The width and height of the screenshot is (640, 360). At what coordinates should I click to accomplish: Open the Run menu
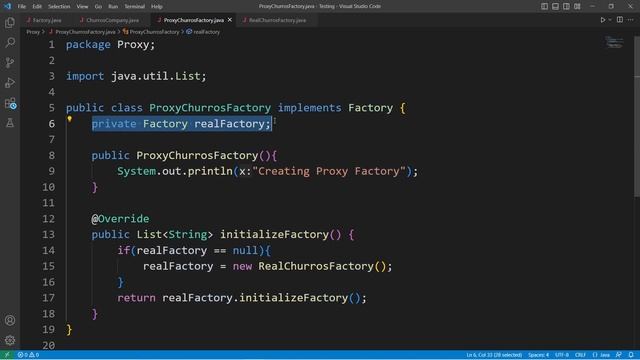[113, 7]
